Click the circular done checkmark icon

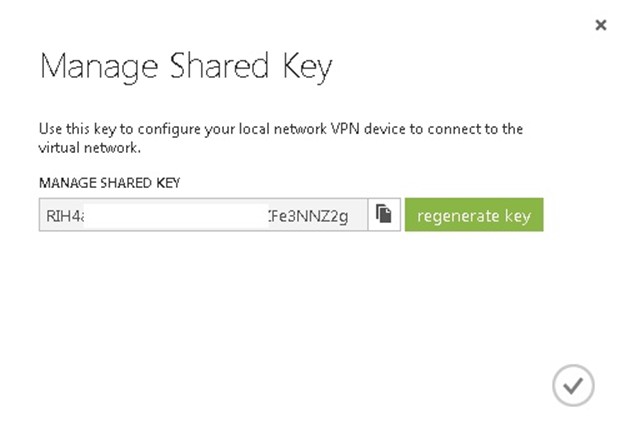pyautogui.click(x=573, y=385)
